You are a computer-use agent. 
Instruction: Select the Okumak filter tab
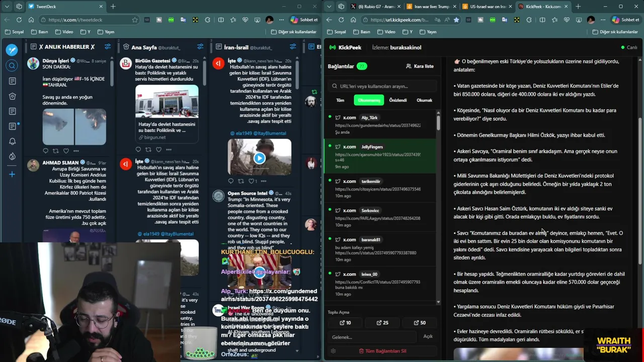click(x=424, y=100)
